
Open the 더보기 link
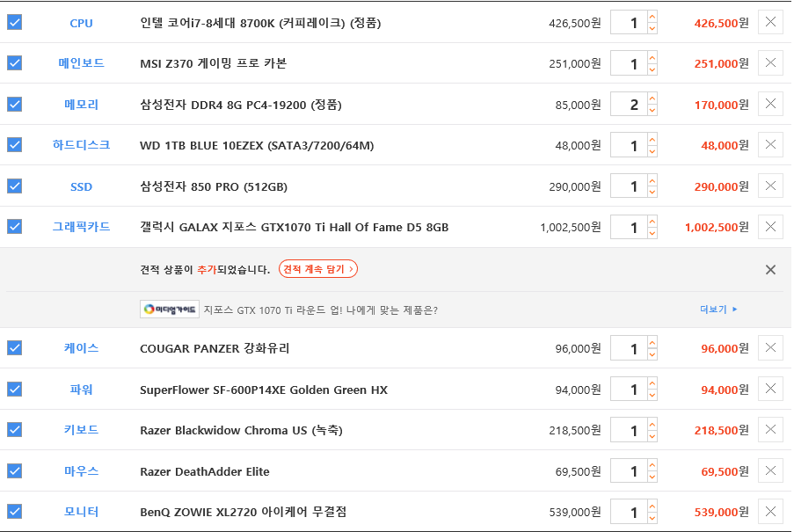[718, 310]
